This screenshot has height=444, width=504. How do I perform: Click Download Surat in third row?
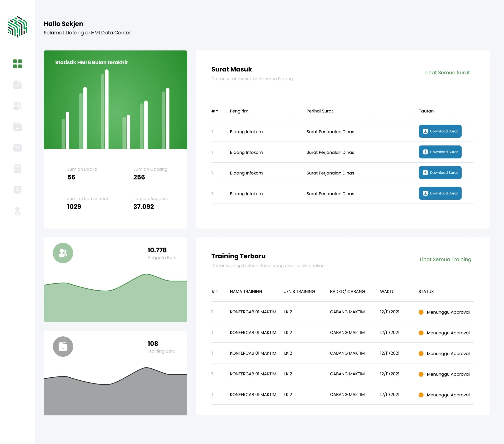(x=440, y=173)
